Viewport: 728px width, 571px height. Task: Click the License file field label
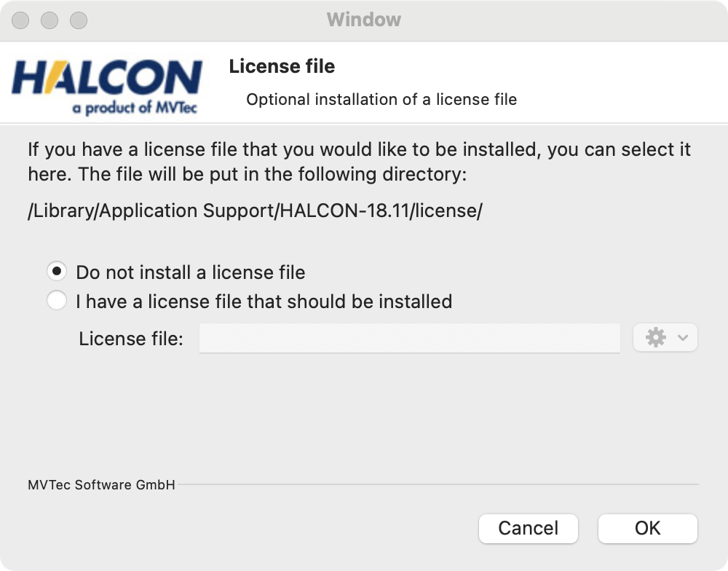[132, 338]
